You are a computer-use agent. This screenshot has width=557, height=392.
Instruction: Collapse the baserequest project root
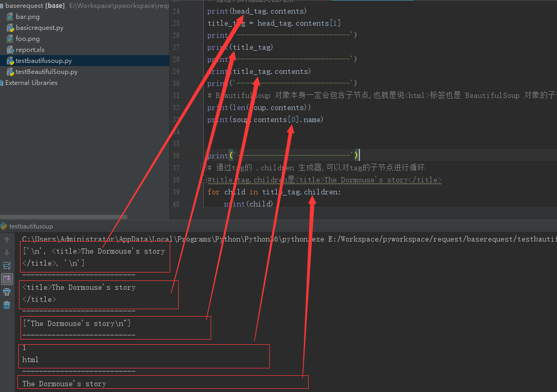click(3, 6)
